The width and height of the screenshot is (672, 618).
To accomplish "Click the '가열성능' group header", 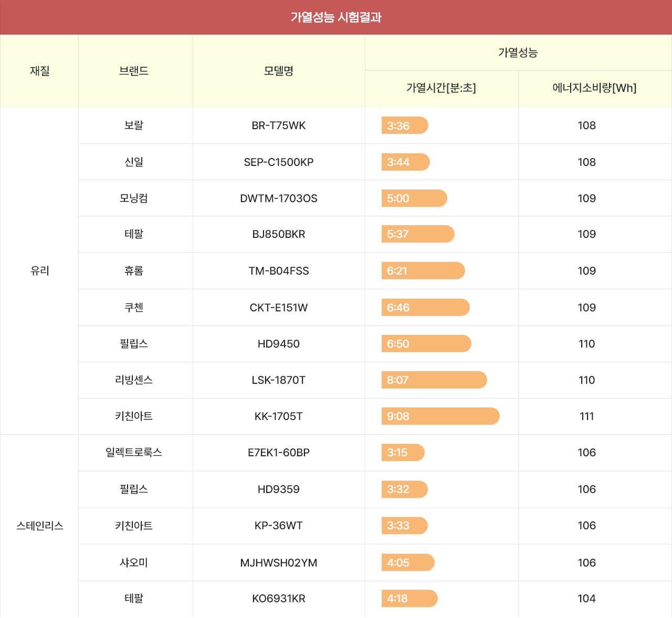I will click(x=518, y=53).
